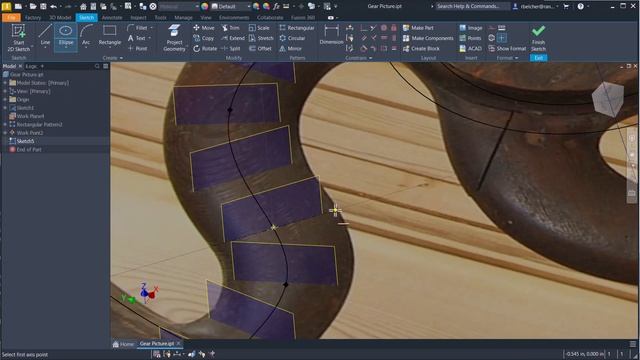Go to the Home tab
640x360 pixels.
124,344
